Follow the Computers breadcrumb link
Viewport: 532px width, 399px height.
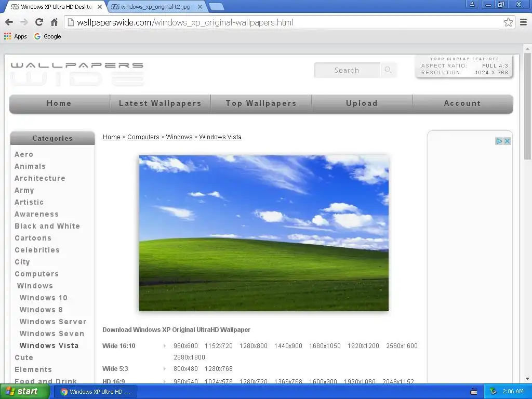coord(143,137)
